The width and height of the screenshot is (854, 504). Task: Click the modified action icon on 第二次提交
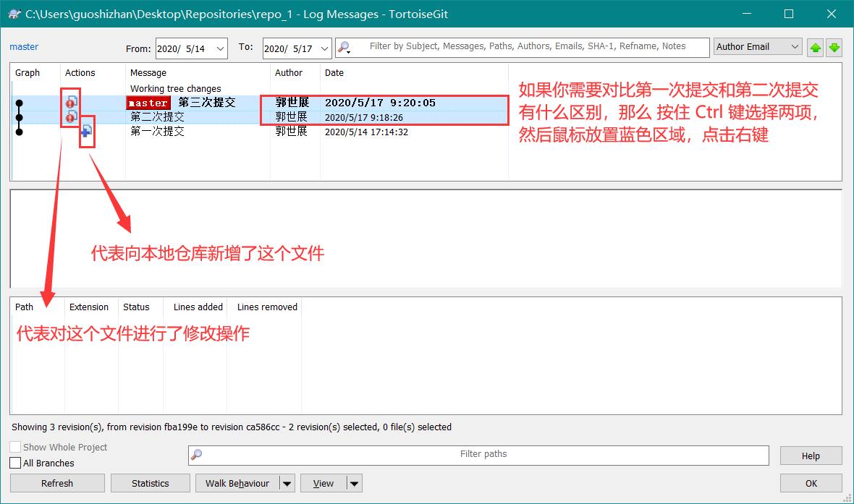click(72, 116)
